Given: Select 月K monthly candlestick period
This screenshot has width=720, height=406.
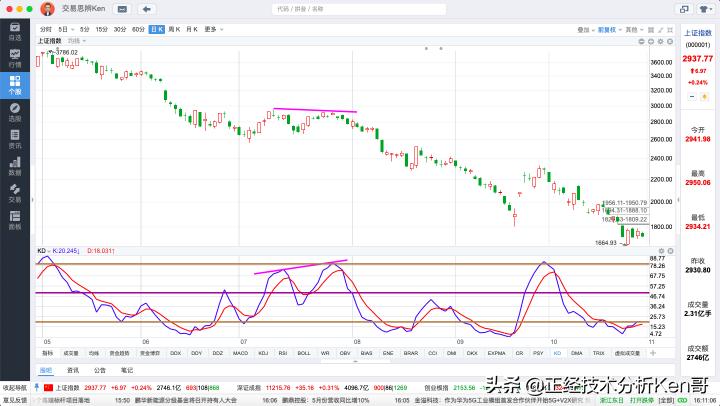Looking at the screenshot, I should tap(192, 29).
